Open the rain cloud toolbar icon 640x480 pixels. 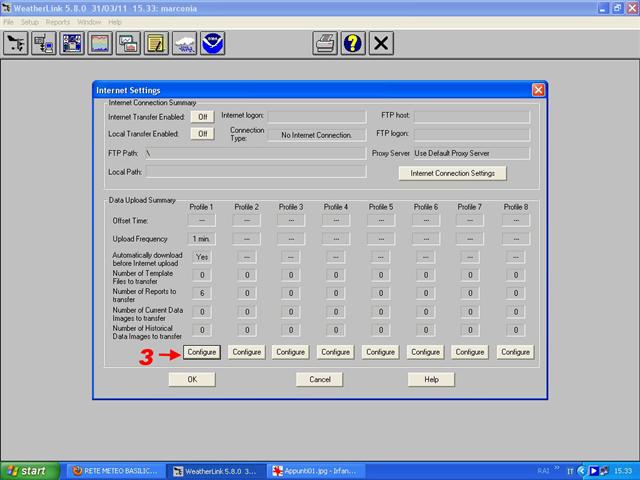pyautogui.click(x=184, y=43)
